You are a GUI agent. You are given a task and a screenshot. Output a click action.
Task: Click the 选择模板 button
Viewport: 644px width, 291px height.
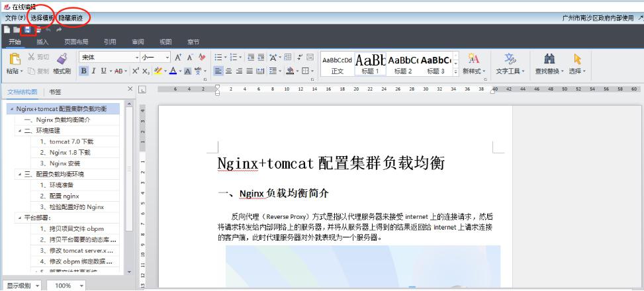pyautogui.click(x=42, y=18)
